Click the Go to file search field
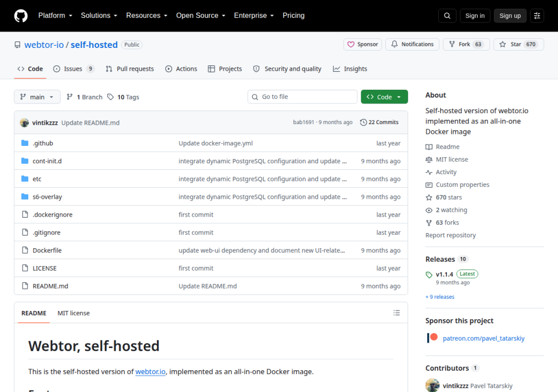558x392 pixels. (302, 97)
